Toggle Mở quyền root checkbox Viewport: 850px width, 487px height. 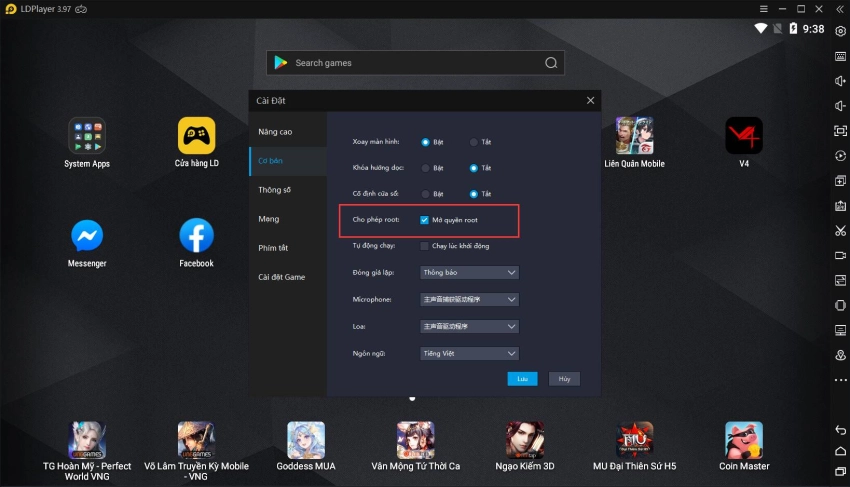click(424, 220)
